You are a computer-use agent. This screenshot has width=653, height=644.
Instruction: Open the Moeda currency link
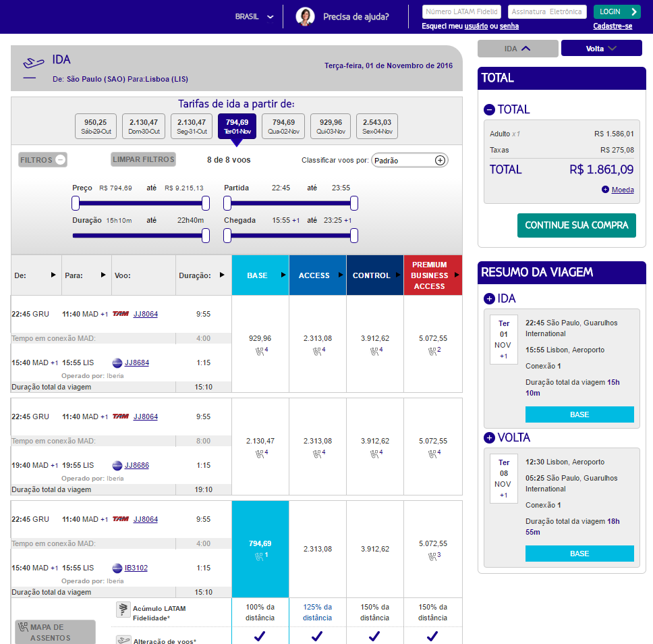[623, 190]
